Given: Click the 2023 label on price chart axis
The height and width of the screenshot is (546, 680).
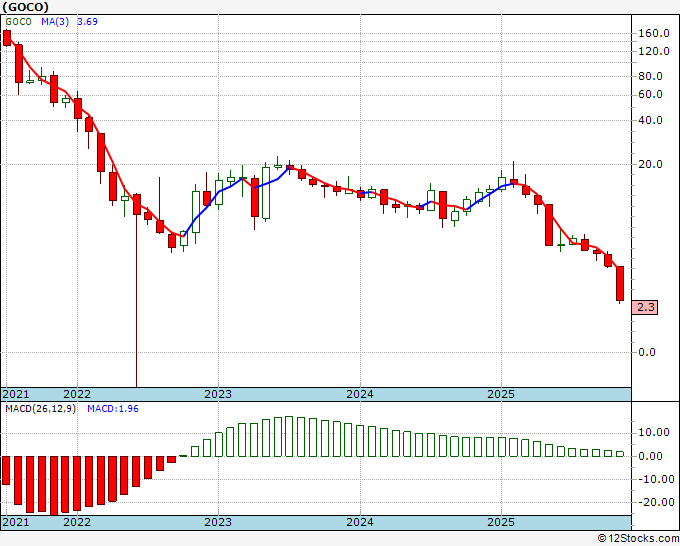Looking at the screenshot, I should (218, 394).
